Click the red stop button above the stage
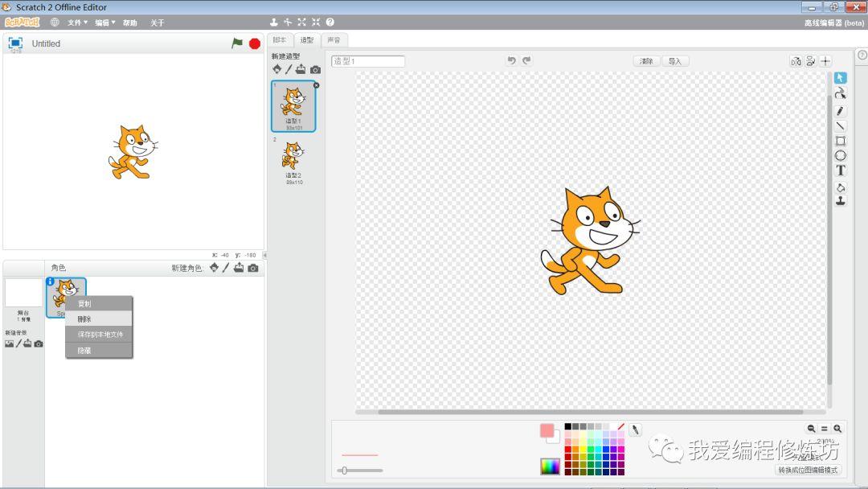Screen dimensions: 868x489 pos(255,43)
